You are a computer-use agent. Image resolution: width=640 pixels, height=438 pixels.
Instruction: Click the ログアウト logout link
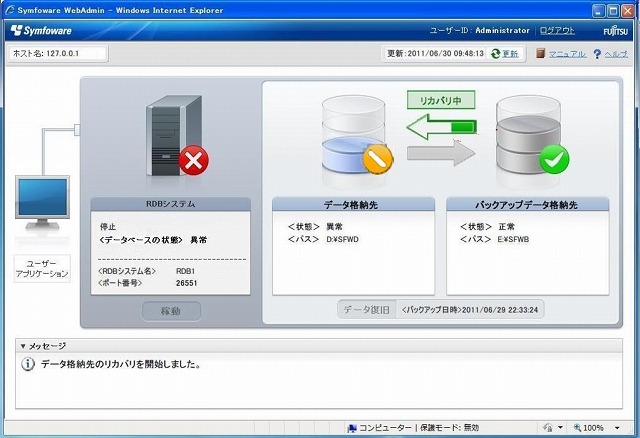pos(557,31)
